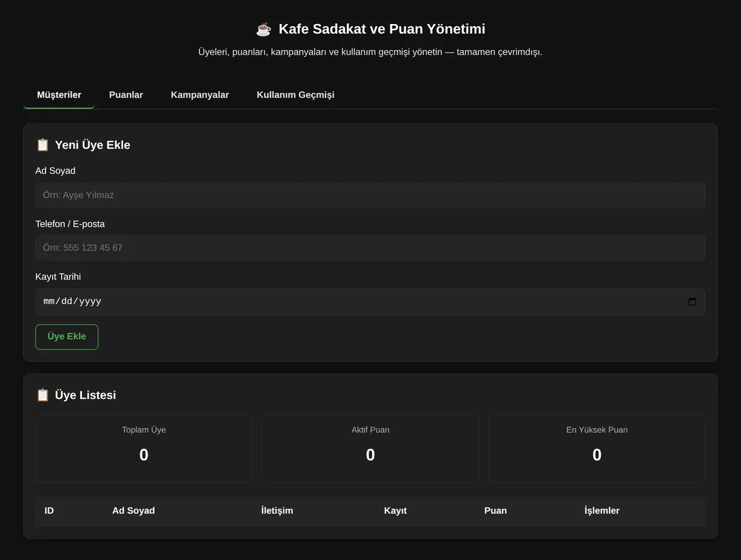Click the Ad Soyad column header

click(x=133, y=511)
